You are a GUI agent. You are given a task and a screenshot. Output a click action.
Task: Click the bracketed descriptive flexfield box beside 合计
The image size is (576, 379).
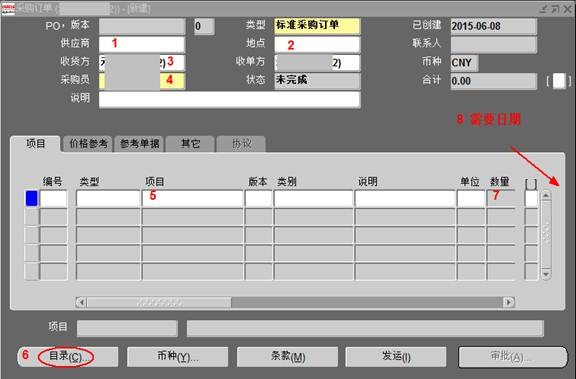(559, 81)
